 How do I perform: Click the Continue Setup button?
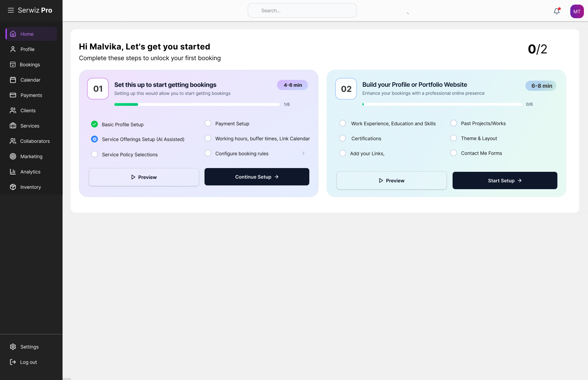257,177
